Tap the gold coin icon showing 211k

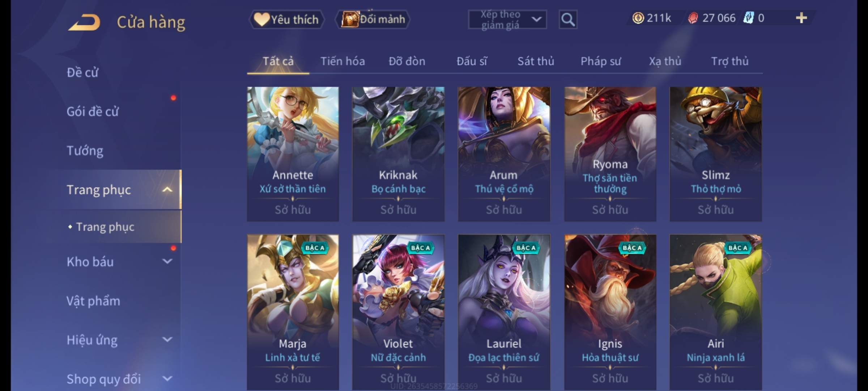tap(638, 18)
